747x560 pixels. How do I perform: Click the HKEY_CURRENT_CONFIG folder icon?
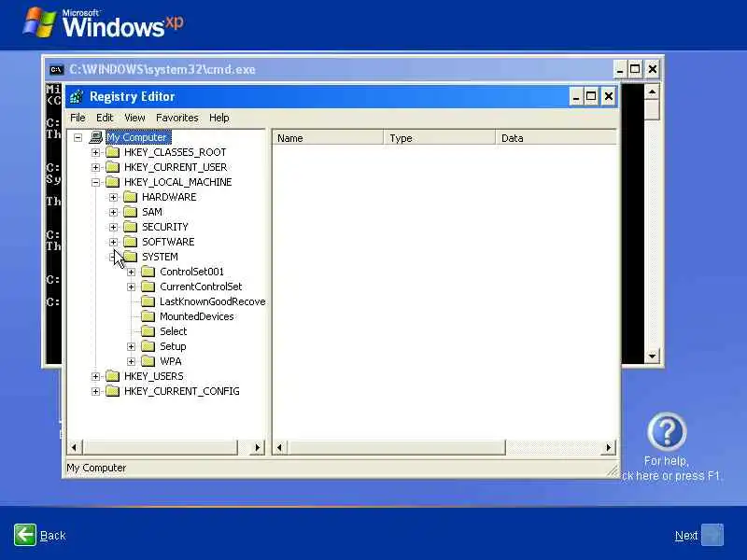coord(112,391)
